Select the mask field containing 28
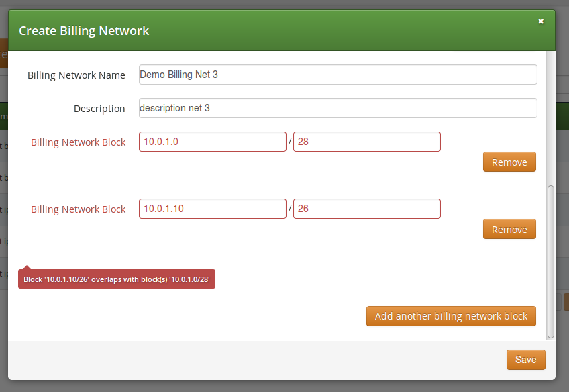569x392 pixels. pos(366,142)
